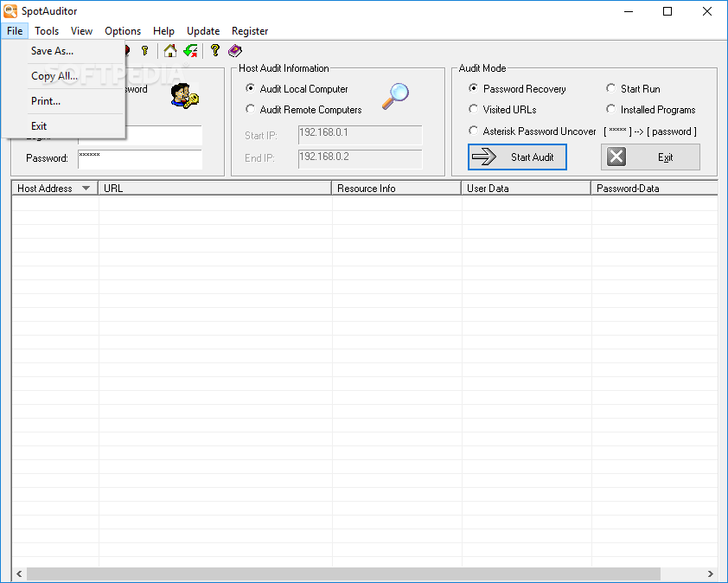Click the purple help book icon
Image resolution: width=728 pixels, height=583 pixels.
[235, 51]
